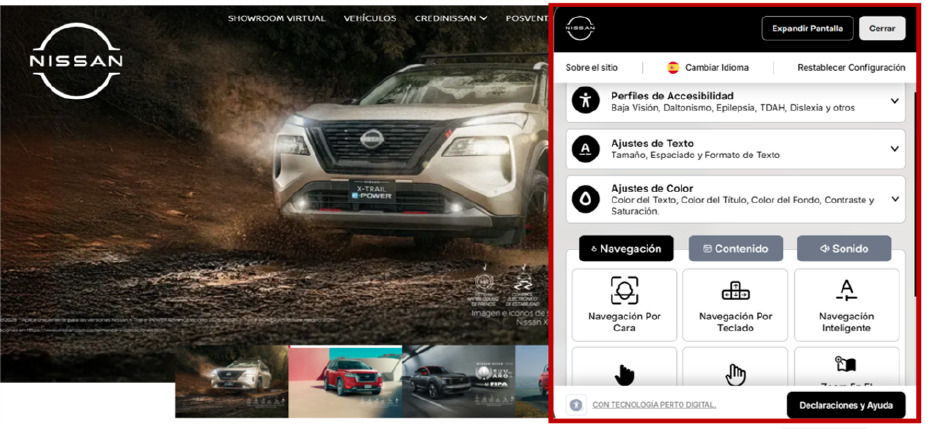Follow the CON TECNOLOGÍA PERTO DIGITAL link
The height and width of the screenshot is (429, 928).
(x=654, y=405)
